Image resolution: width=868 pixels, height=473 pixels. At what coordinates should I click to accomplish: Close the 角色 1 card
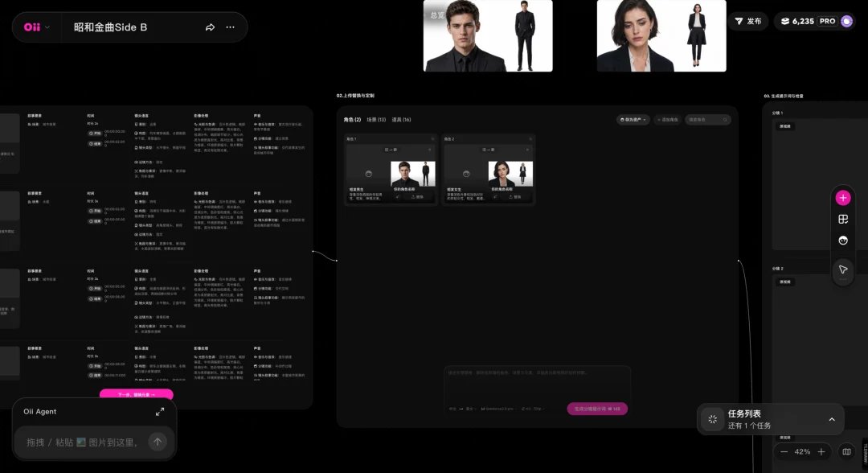(433, 139)
